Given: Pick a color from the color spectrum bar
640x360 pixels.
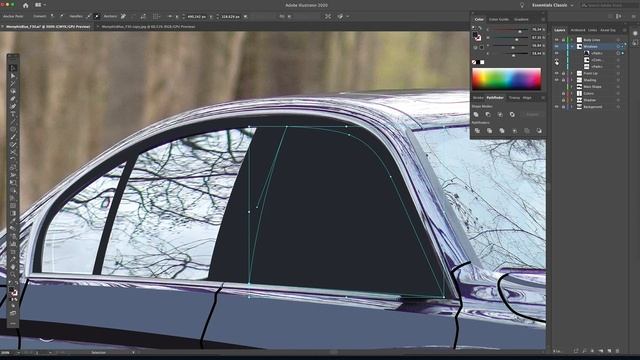Looking at the screenshot, I should [x=507, y=79].
